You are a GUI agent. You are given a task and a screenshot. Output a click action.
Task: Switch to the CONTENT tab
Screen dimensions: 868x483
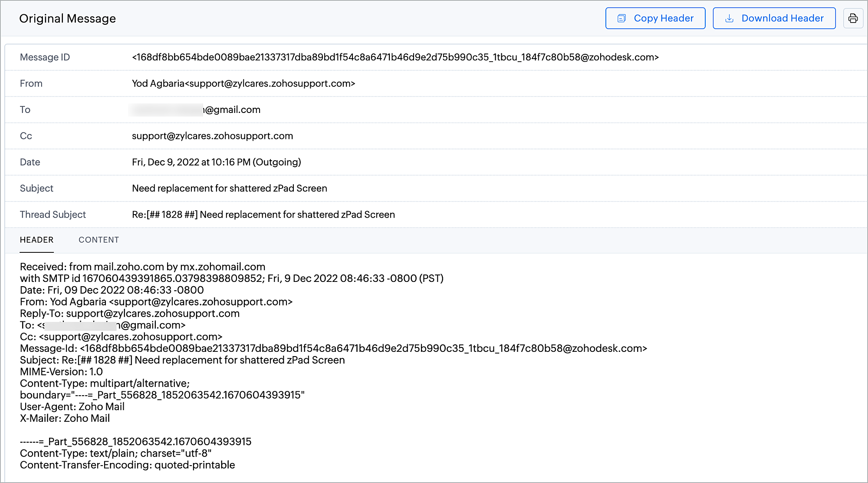tap(99, 240)
